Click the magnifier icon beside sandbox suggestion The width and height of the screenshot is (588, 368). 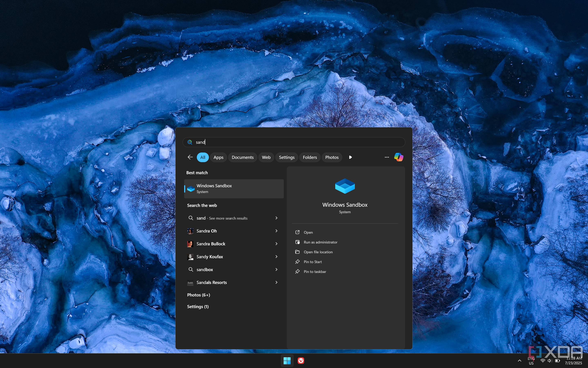pos(191,269)
